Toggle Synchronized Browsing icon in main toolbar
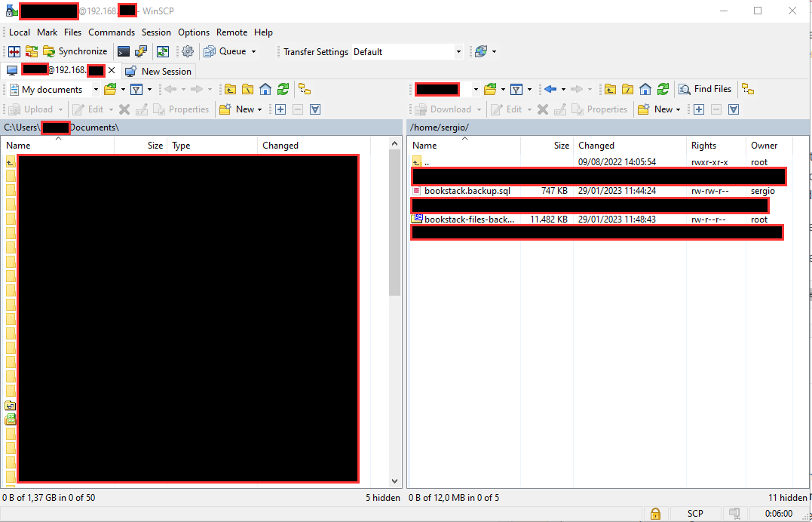 click(32, 51)
